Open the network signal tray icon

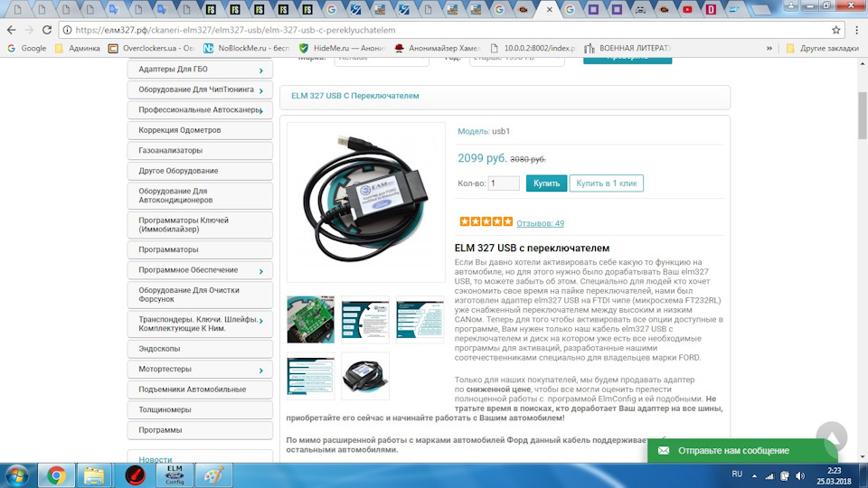769,476
